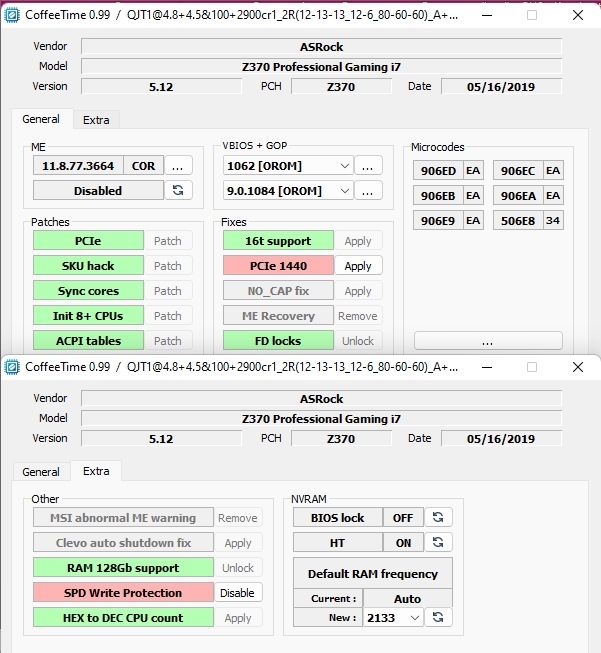Click microcode entry 906EC
This screenshot has height=653, width=601.
[x=518, y=171]
